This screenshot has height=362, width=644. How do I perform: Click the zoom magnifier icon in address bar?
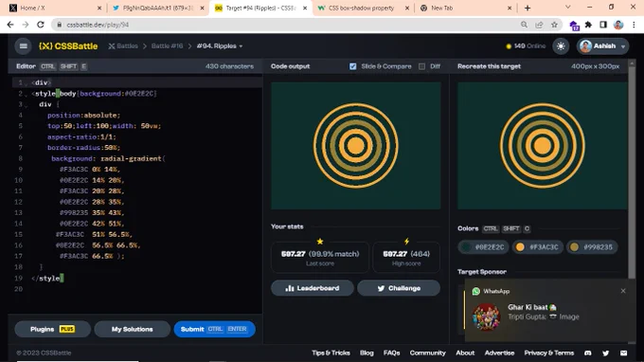(524, 25)
